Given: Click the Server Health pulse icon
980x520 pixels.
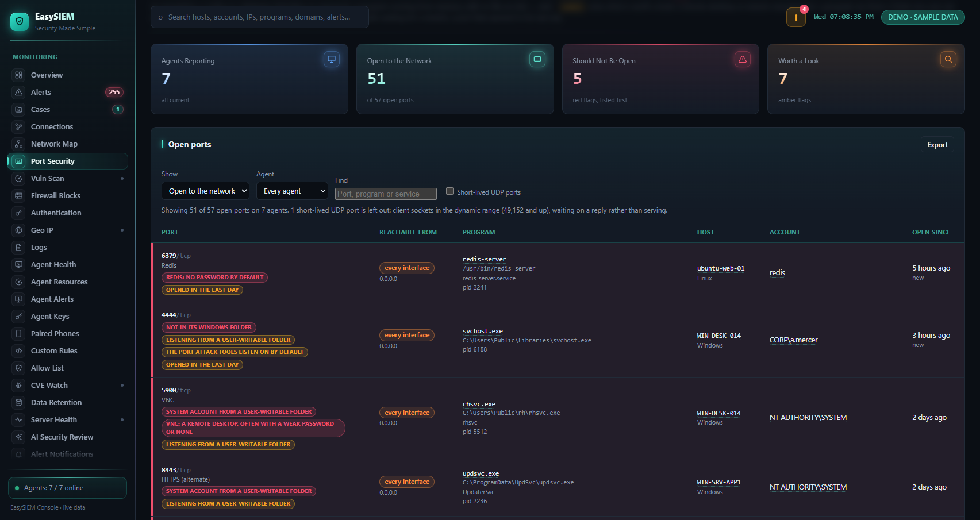Looking at the screenshot, I should tap(19, 420).
